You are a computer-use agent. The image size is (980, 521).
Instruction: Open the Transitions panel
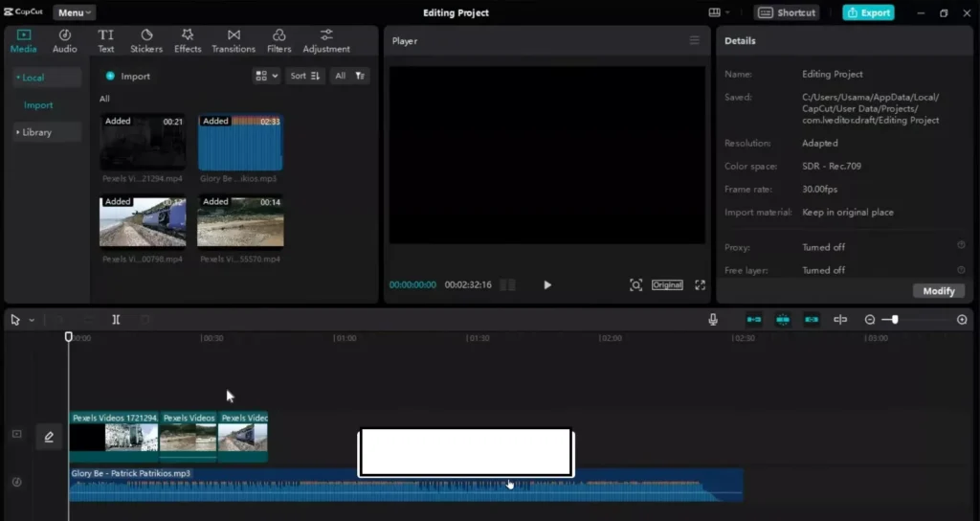pyautogui.click(x=234, y=40)
